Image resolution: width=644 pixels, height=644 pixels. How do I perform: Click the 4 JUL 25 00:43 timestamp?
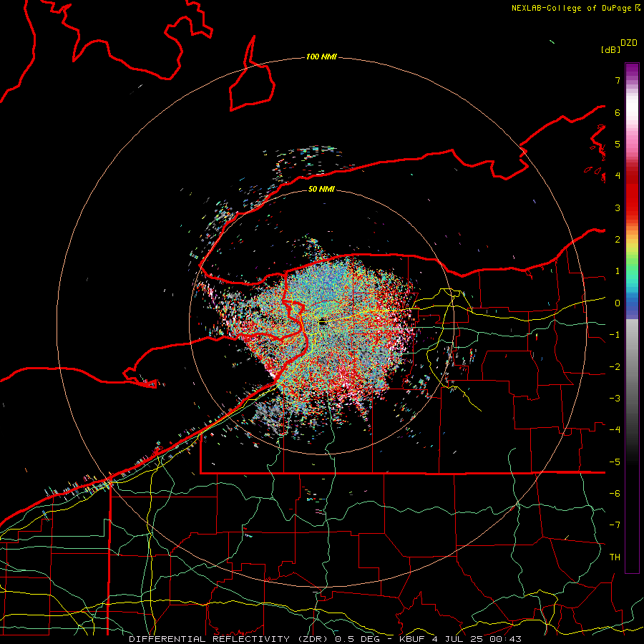(x=477, y=639)
